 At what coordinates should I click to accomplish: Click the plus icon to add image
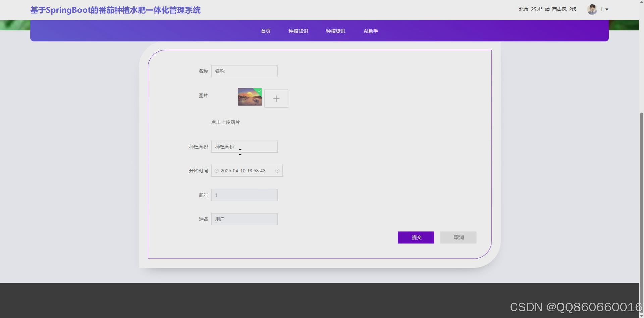pyautogui.click(x=276, y=99)
